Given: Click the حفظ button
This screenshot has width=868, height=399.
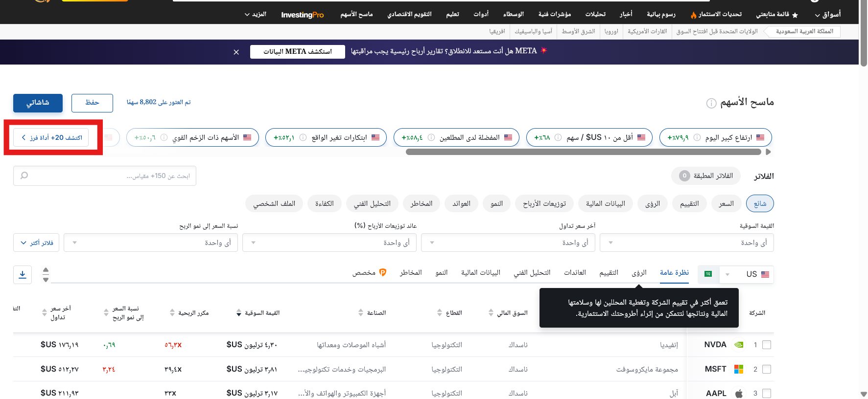Looking at the screenshot, I should click(92, 103).
